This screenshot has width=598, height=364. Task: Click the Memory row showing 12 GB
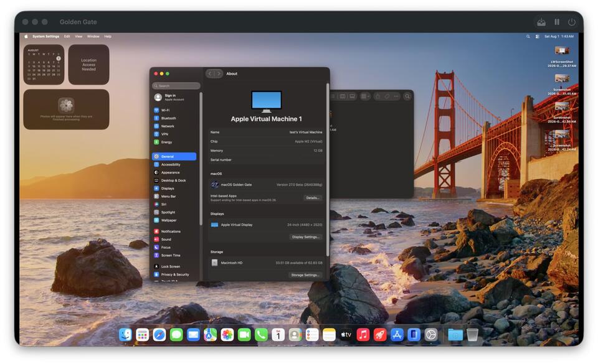click(266, 151)
